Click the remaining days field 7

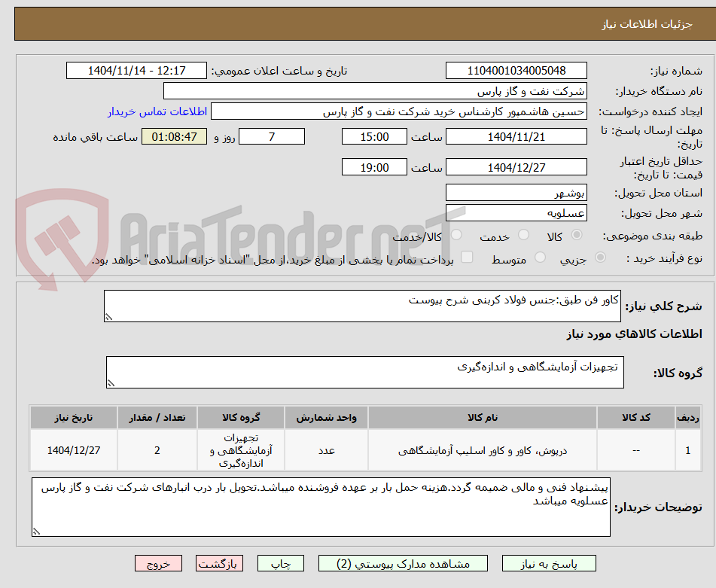click(x=272, y=136)
